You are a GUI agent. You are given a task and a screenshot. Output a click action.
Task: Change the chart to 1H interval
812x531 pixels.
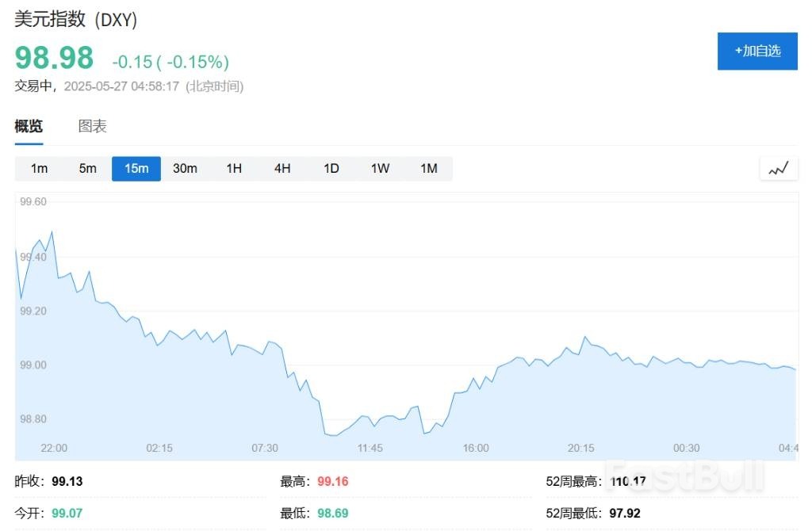point(234,168)
